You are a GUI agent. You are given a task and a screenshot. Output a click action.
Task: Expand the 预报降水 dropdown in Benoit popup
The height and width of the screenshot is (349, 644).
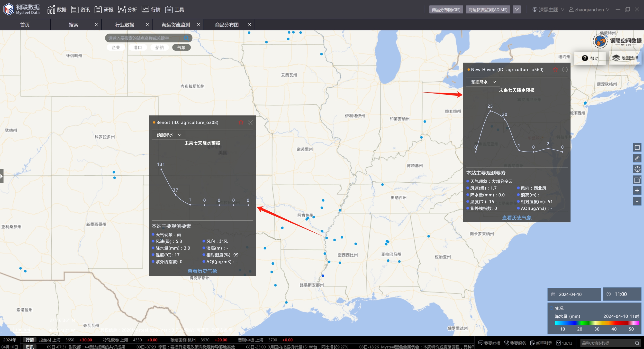tap(169, 135)
